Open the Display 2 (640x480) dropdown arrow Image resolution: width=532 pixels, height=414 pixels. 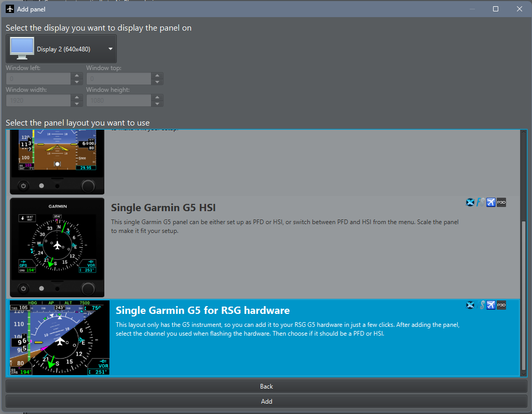click(x=111, y=49)
